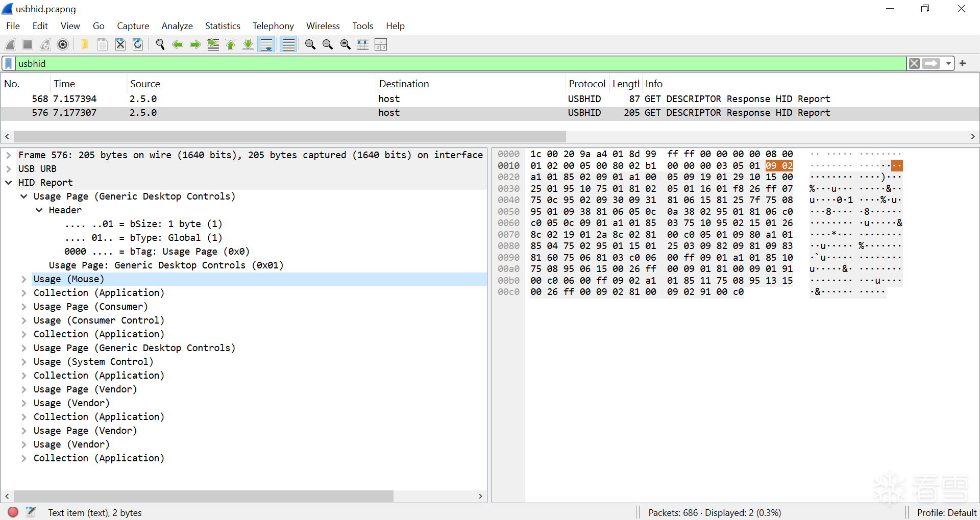Open capture options gear icon
The width and height of the screenshot is (980, 520).
point(63,45)
